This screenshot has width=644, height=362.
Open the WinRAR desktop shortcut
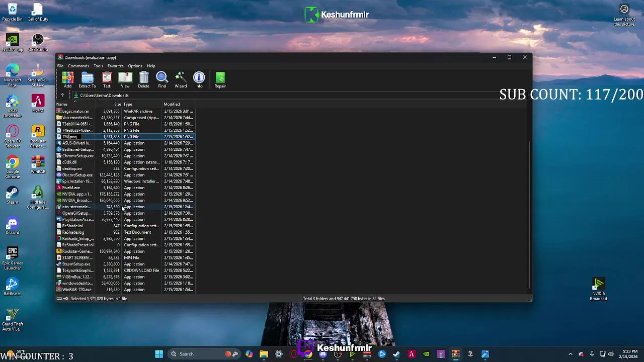(x=38, y=165)
